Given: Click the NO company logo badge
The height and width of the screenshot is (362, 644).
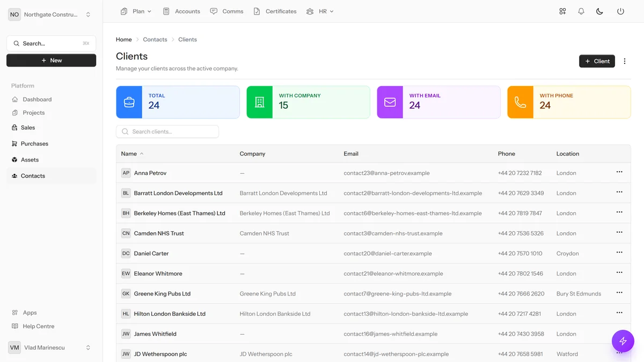Looking at the screenshot, I should [x=14, y=14].
